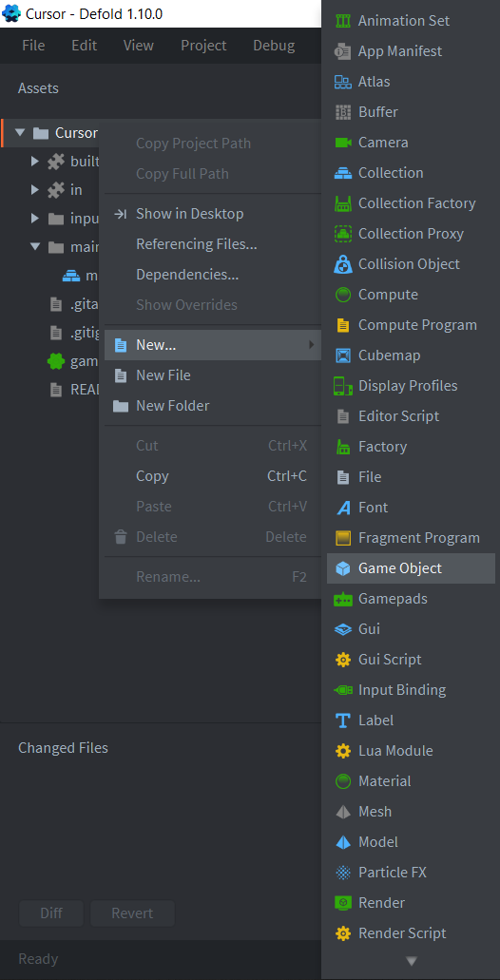Click the Diff button
The width and height of the screenshot is (500, 980).
coord(51,913)
